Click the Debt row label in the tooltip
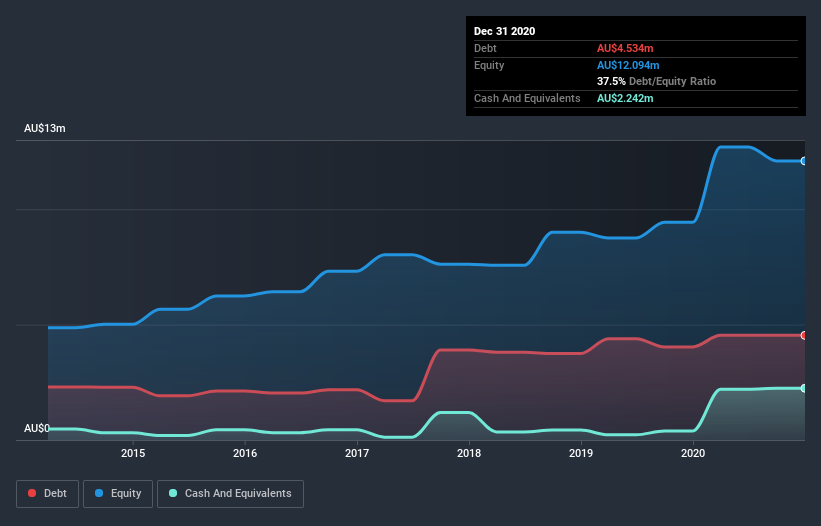821x526 pixels. click(x=485, y=49)
